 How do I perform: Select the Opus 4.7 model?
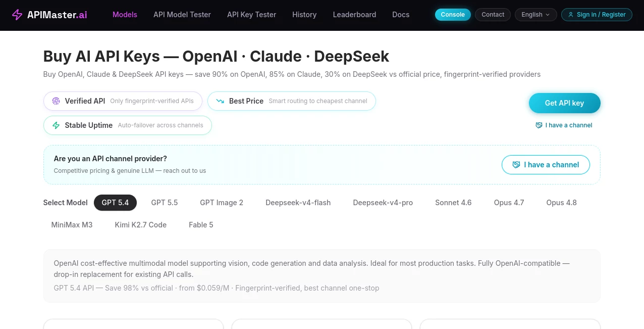[509, 203]
